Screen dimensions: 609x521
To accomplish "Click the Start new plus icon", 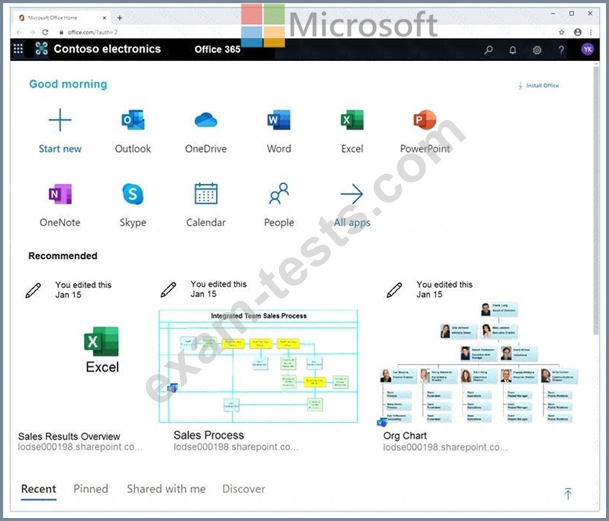I will point(60,120).
